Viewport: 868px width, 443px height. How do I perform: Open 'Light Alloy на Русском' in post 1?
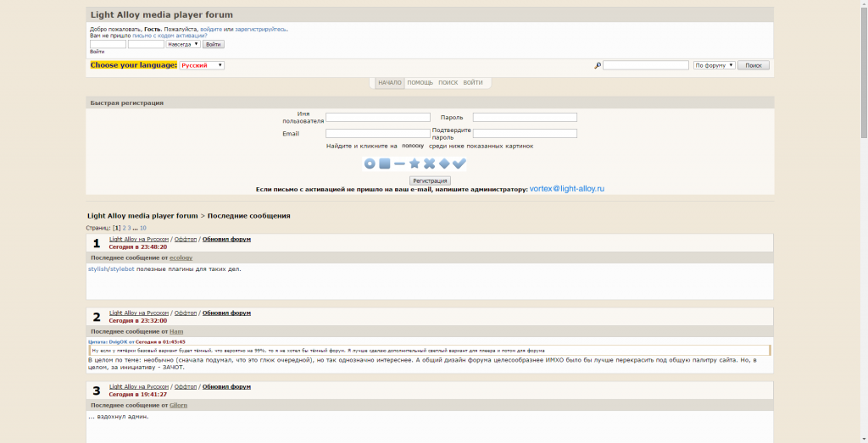tap(139, 240)
